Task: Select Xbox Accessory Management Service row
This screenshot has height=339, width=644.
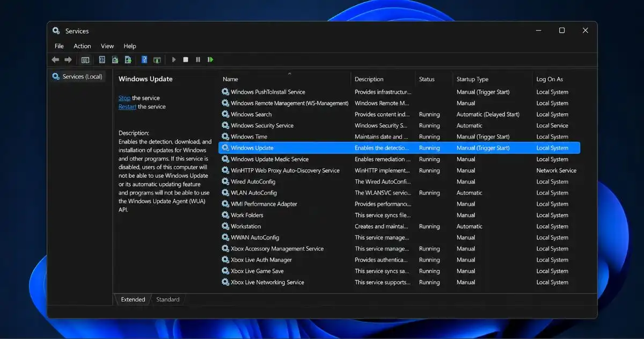Action: [399, 249]
